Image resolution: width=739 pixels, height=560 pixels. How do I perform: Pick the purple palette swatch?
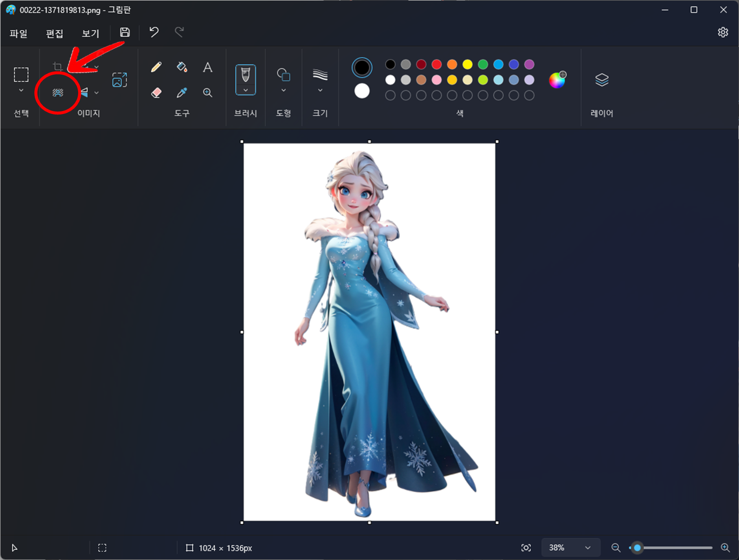529,64
